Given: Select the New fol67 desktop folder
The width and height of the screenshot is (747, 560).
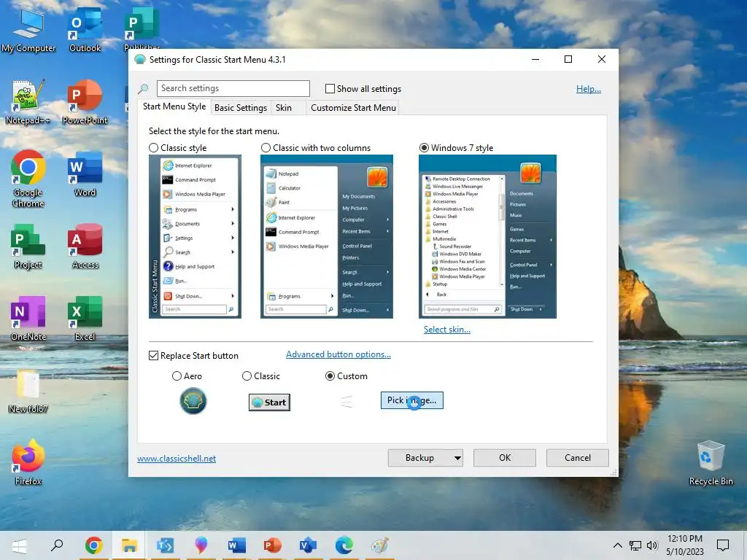Looking at the screenshot, I should point(28,391).
